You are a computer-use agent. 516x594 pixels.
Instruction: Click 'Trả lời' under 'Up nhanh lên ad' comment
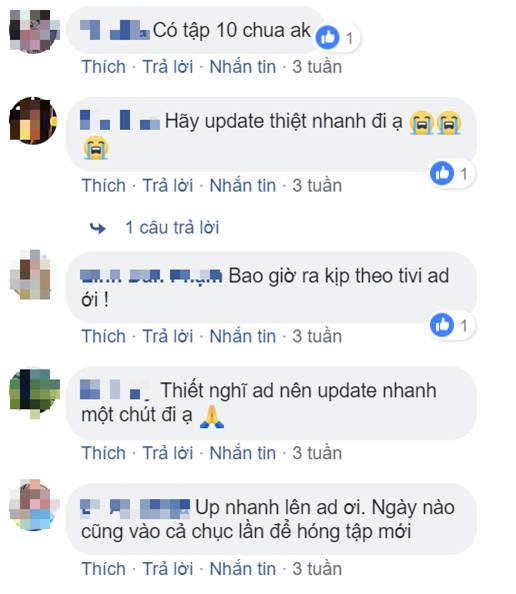[167, 569]
